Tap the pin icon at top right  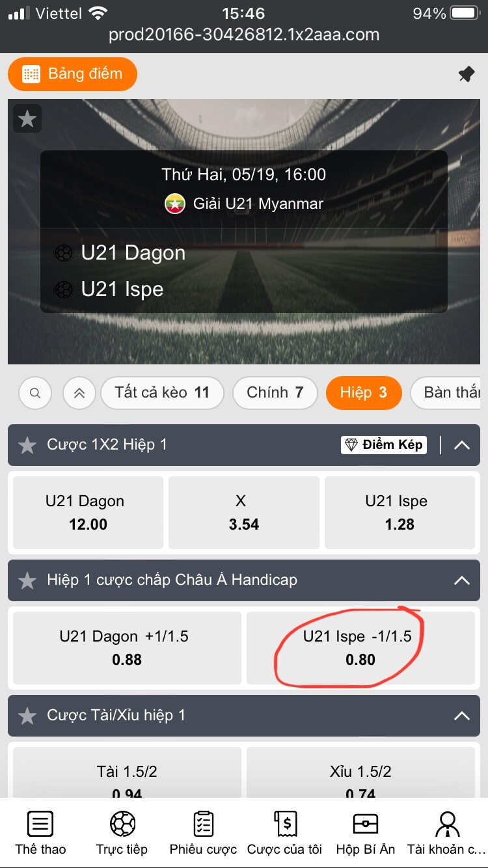[x=467, y=74]
